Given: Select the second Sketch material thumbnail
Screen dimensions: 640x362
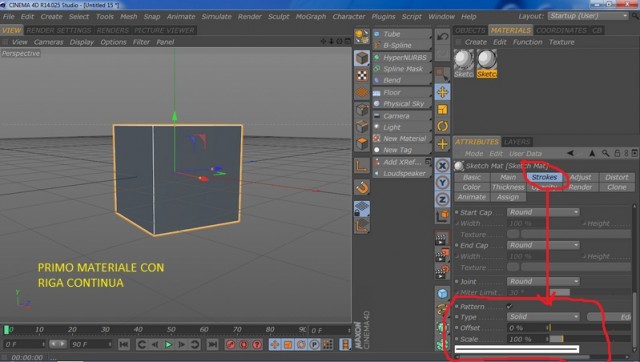Looking at the screenshot, I should point(487,64).
